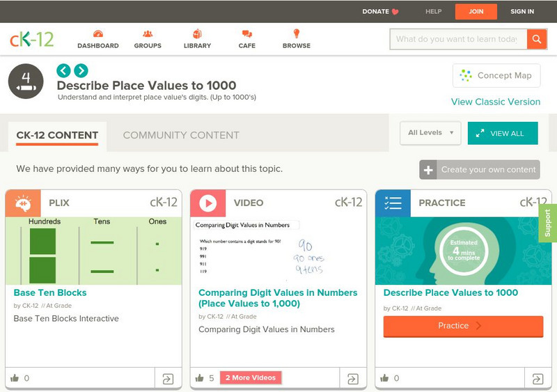The image size is (557, 392).
Task: Open the Concept Map button
Action: [496, 75]
